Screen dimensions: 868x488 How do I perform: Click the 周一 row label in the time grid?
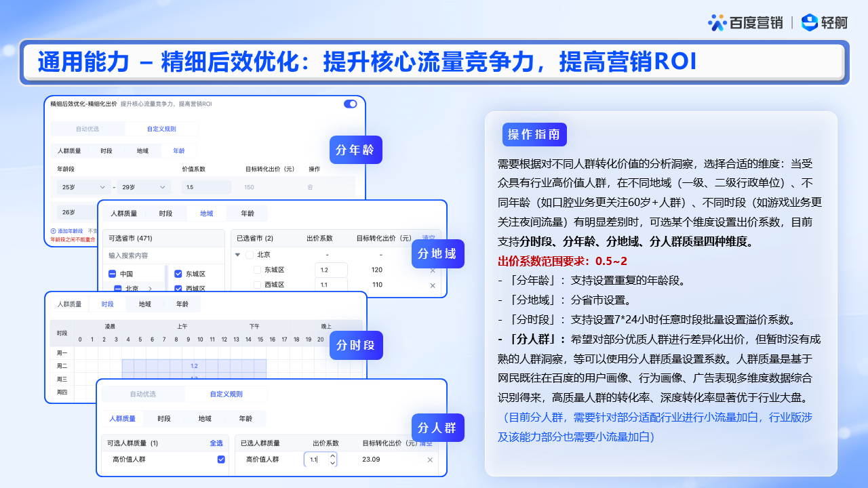tap(62, 353)
